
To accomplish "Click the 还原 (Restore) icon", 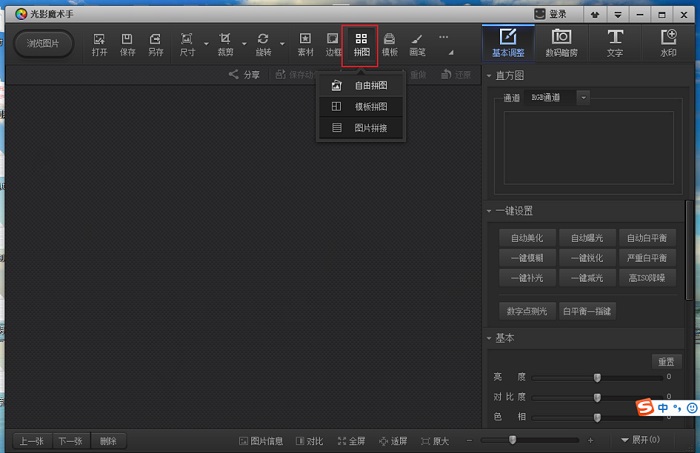I will pyautogui.click(x=446, y=74).
